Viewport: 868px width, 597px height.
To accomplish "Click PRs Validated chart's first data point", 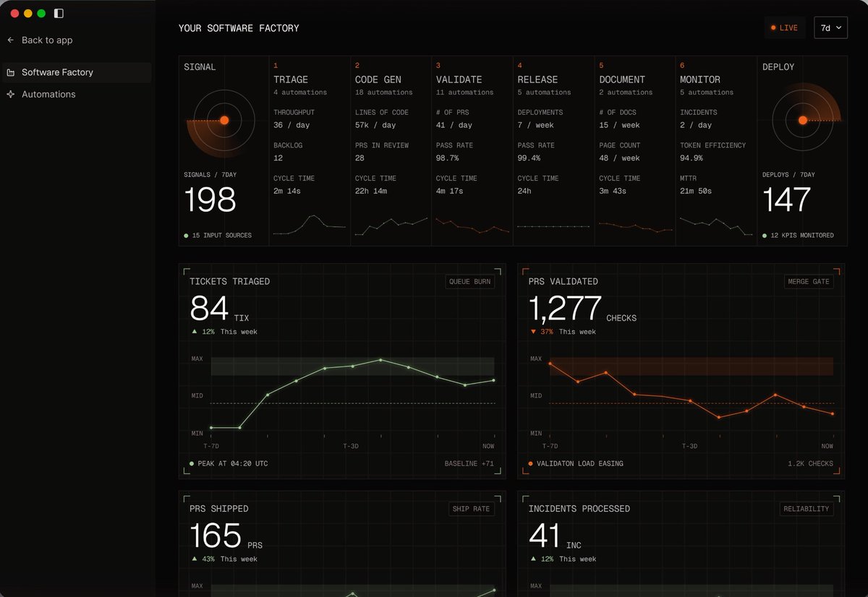I will coord(550,364).
